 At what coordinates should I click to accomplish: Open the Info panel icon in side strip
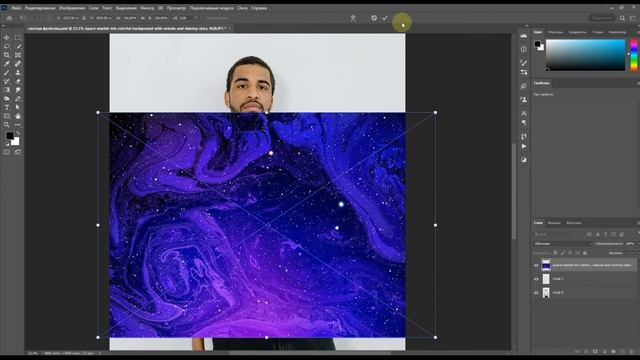click(x=524, y=49)
